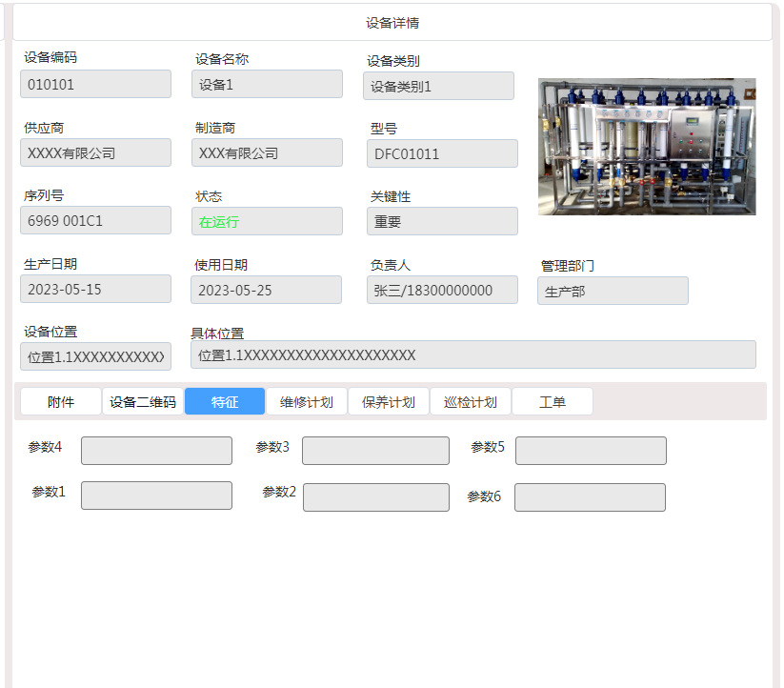Click the 使用日期 label
This screenshot has width=784, height=688.
[221, 265]
